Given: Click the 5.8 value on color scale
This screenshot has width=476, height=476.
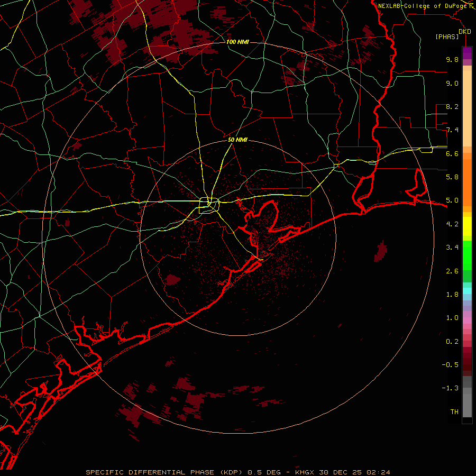Looking at the screenshot, I should point(452,177).
